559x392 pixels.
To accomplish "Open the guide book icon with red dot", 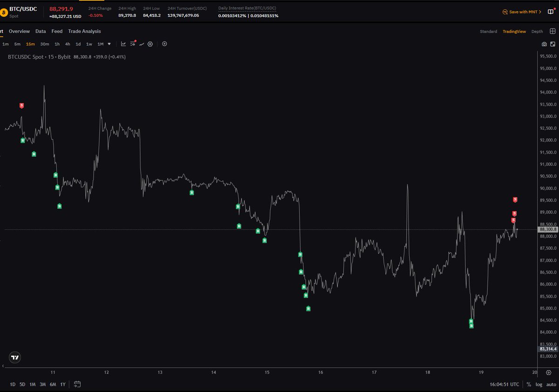I will (x=551, y=12).
